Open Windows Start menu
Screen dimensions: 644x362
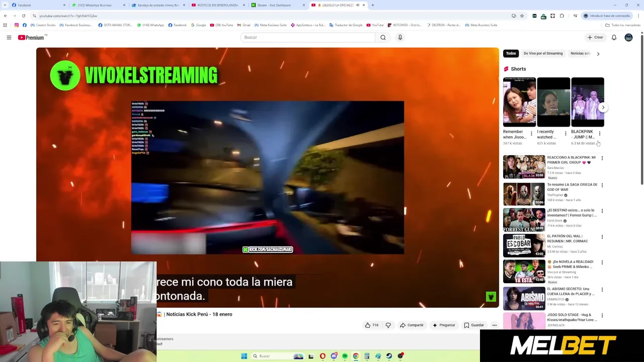pyautogui.click(x=244, y=356)
